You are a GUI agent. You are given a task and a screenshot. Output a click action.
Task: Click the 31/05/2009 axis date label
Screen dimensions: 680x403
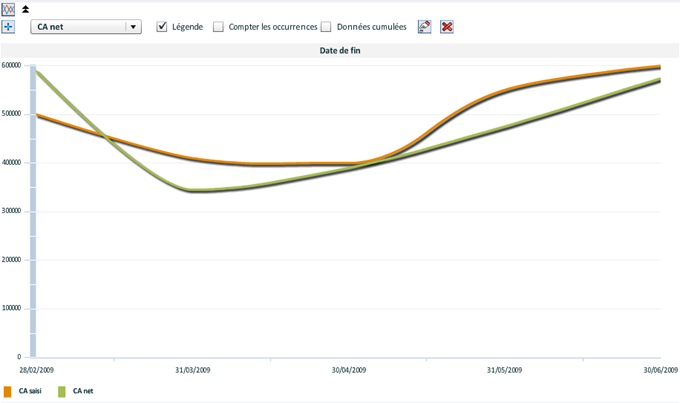pos(504,370)
